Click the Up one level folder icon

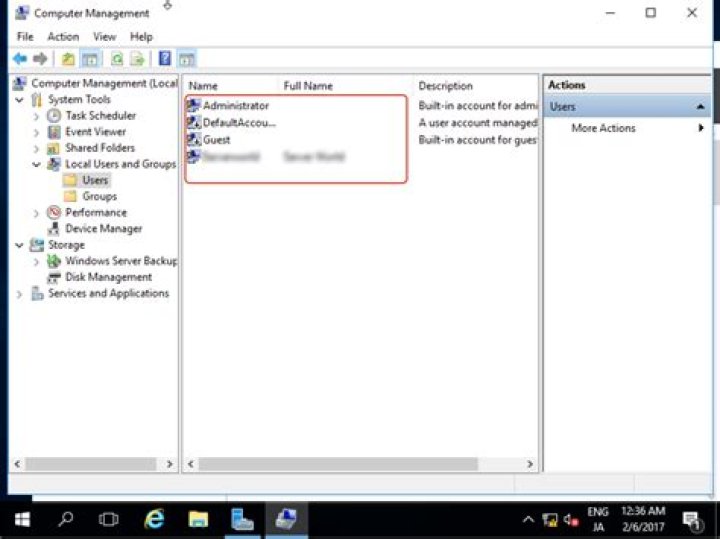coord(68,59)
